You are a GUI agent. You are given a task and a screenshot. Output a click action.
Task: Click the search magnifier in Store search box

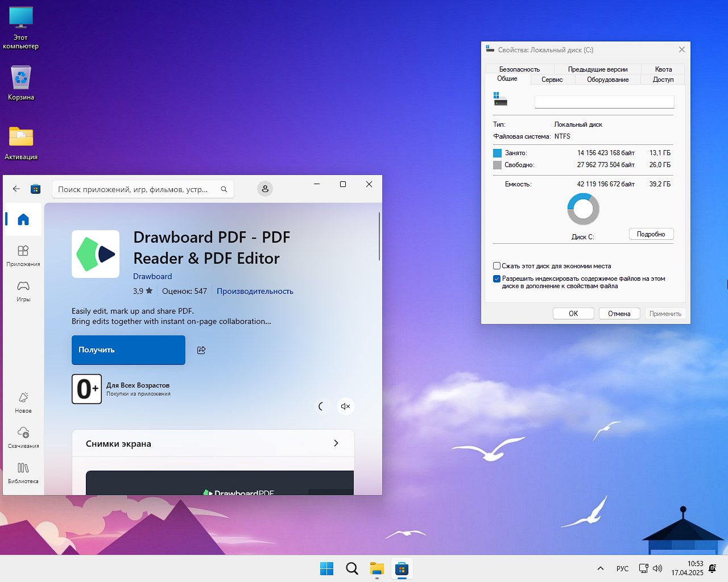224,189
